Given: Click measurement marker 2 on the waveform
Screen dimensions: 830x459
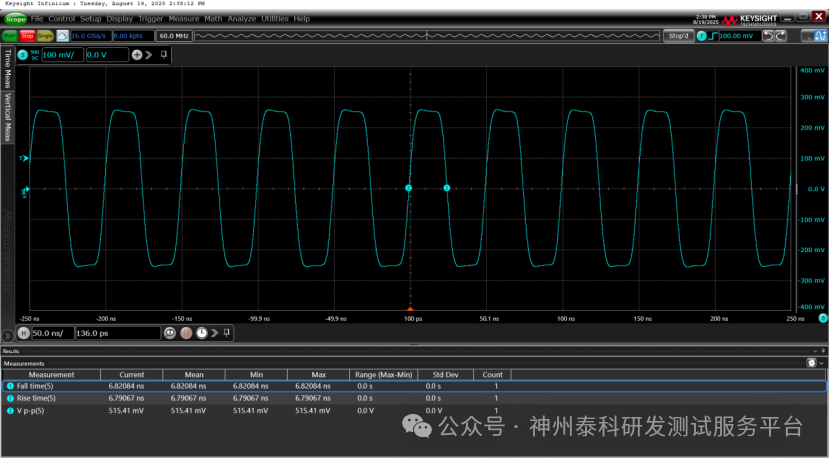Looking at the screenshot, I should click(408, 188).
